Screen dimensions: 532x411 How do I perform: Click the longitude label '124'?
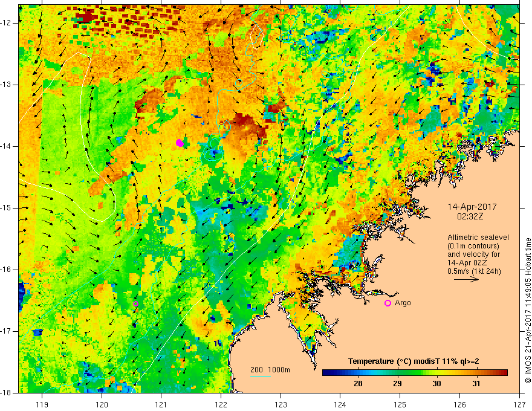pos(340,404)
